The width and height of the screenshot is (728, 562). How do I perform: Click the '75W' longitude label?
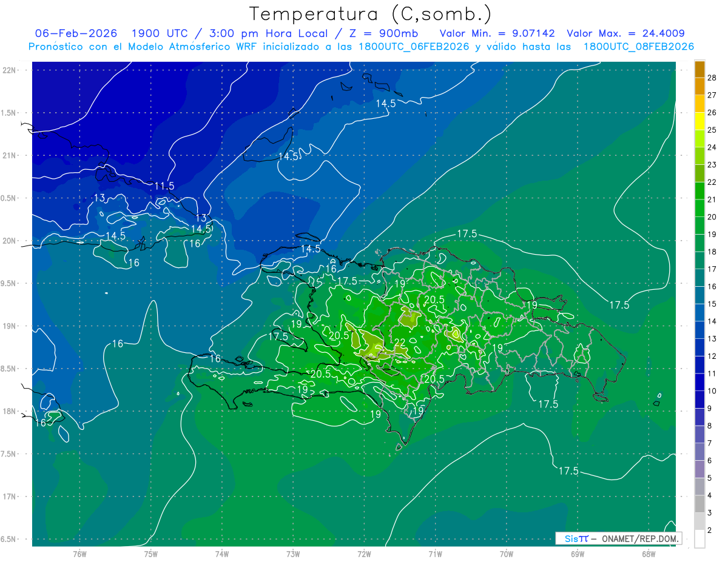point(151,554)
